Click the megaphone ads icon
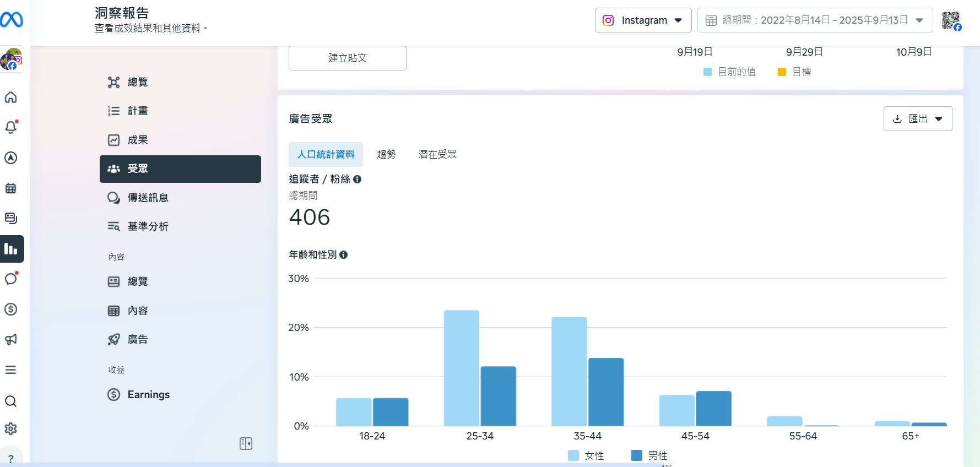 coord(11,339)
